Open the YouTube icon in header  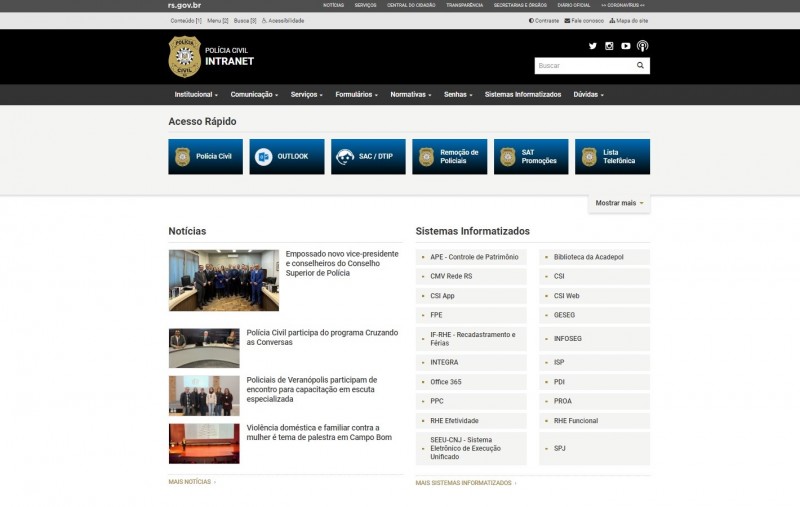coord(626,46)
